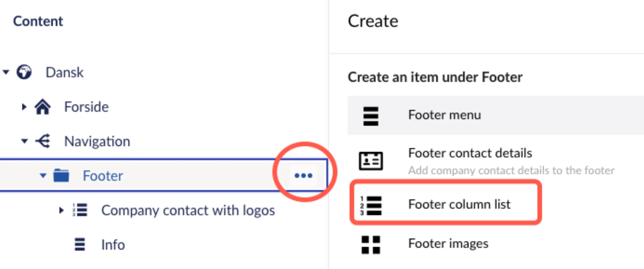Click the contact card icon for Footer contact details
This screenshot has height=269, width=644.
[371, 161]
